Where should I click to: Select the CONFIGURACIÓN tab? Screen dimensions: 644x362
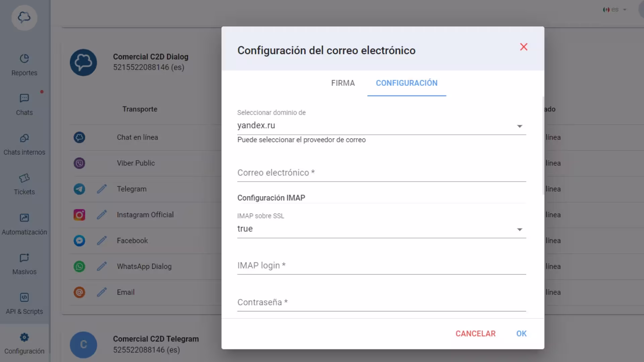[x=407, y=83]
